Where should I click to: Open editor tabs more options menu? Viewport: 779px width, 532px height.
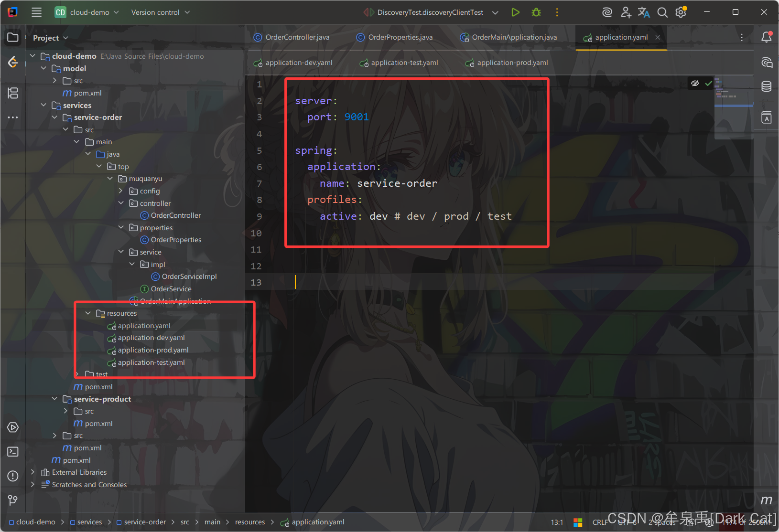pyautogui.click(x=742, y=37)
